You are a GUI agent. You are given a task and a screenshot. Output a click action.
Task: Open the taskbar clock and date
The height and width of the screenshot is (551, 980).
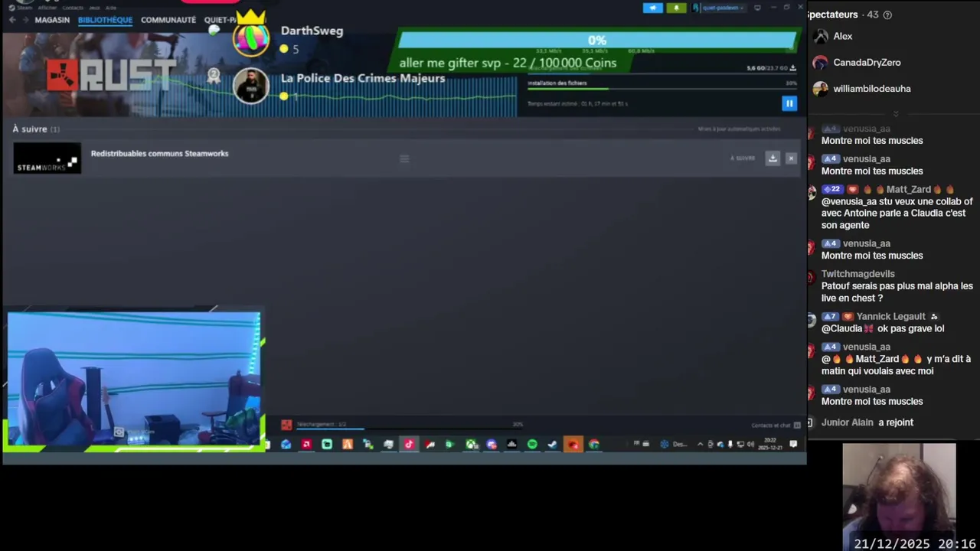[770, 445]
